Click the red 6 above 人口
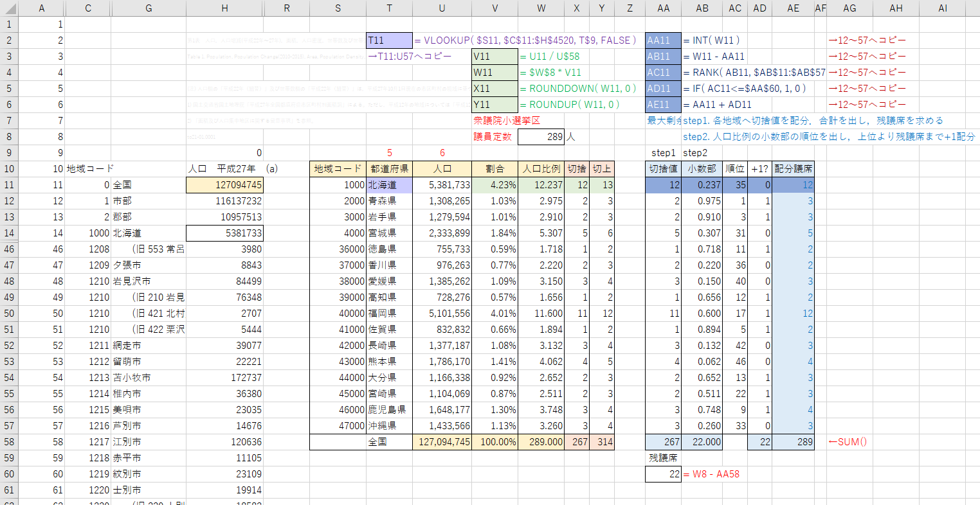The height and width of the screenshot is (505, 980). tap(442, 153)
